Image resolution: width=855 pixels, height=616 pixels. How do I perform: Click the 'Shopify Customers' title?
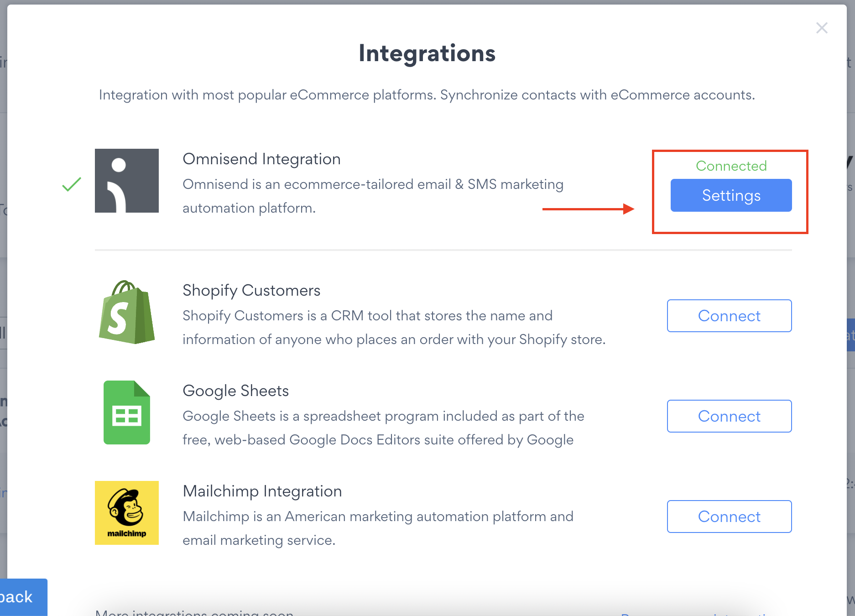[x=251, y=291]
